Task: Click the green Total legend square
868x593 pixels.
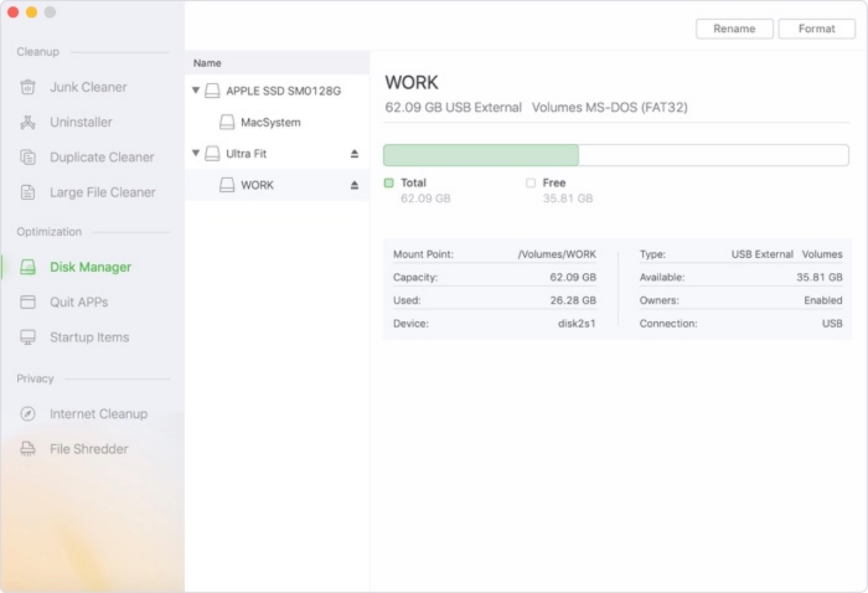Action: tap(389, 183)
